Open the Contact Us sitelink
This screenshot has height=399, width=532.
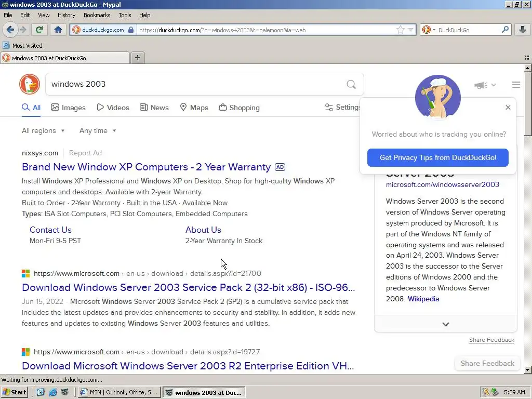[50, 230]
